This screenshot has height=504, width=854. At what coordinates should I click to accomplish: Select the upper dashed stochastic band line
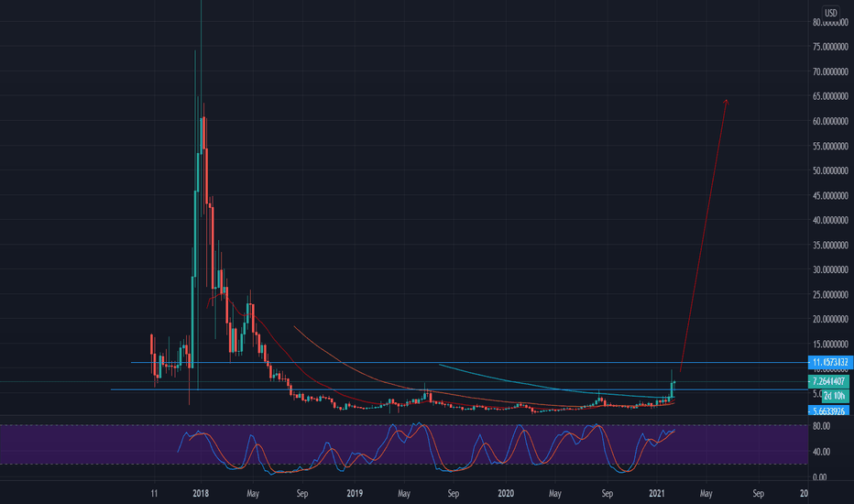403,425
